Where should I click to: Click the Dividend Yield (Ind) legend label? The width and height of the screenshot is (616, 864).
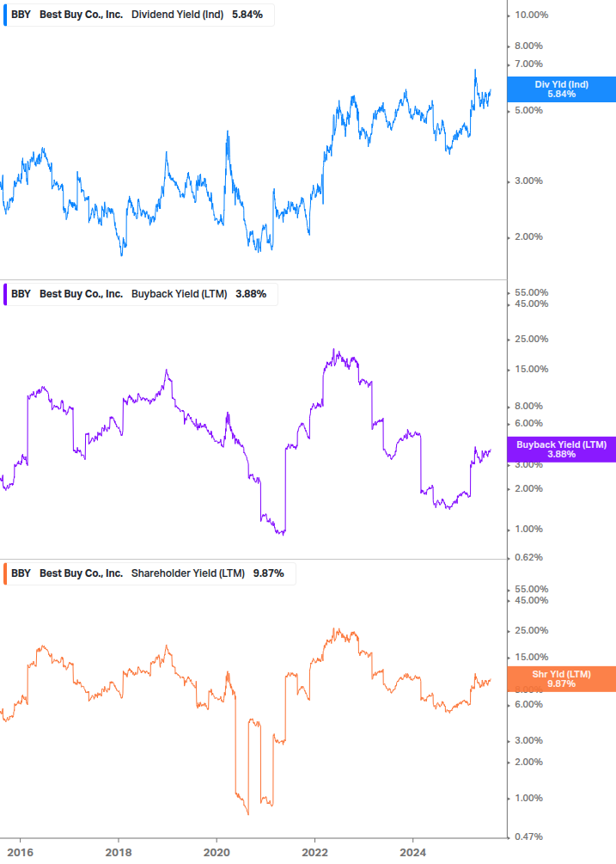click(177, 15)
